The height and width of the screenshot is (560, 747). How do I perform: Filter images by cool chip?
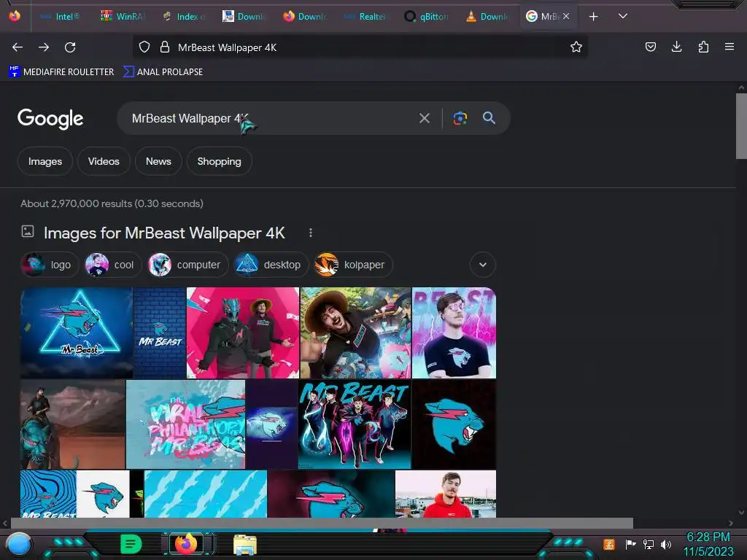coord(112,265)
